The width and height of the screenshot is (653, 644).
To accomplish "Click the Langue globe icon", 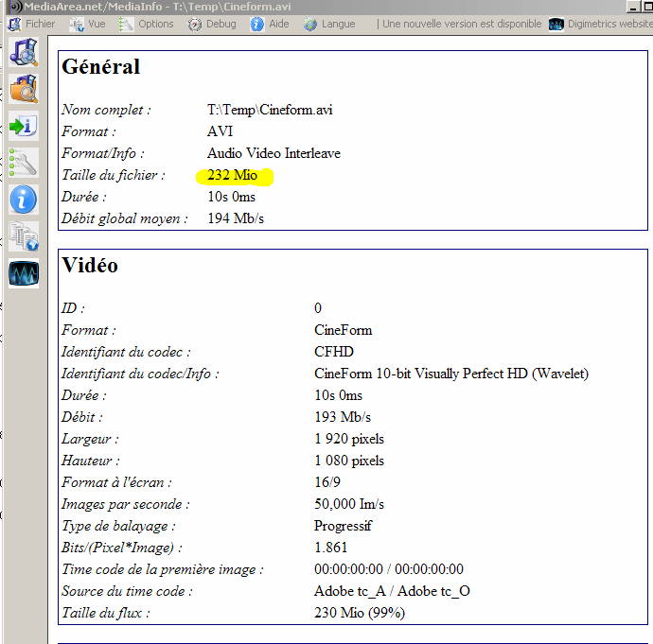I will 310,25.
